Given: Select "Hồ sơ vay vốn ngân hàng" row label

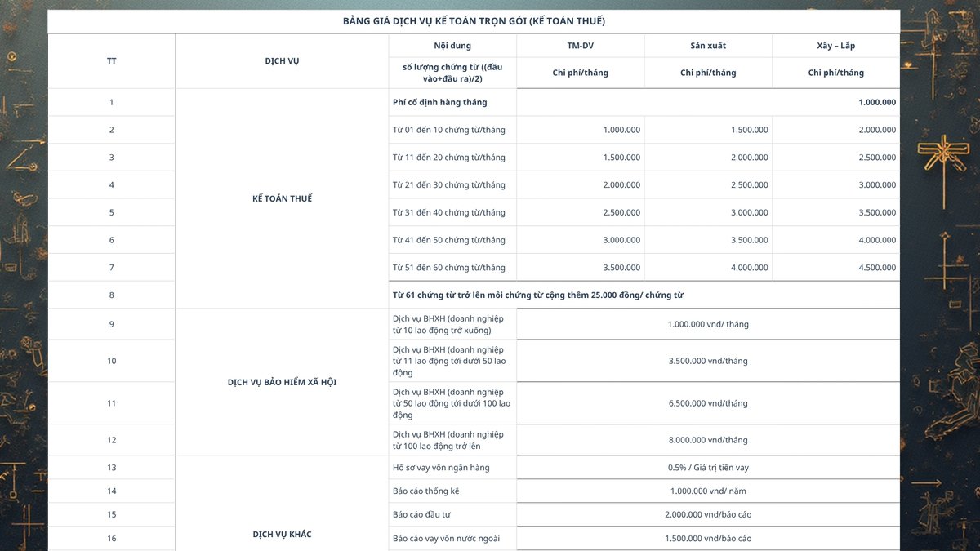Looking at the screenshot, I should point(441,468).
